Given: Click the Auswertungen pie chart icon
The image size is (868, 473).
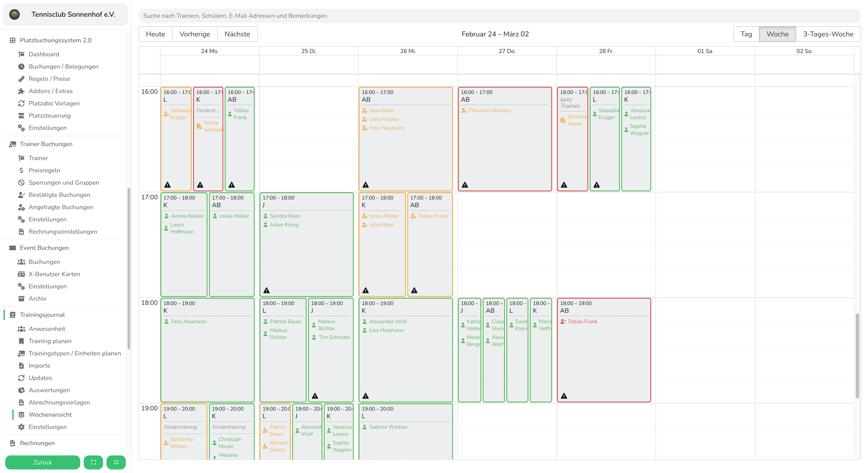Looking at the screenshot, I should pos(21,390).
